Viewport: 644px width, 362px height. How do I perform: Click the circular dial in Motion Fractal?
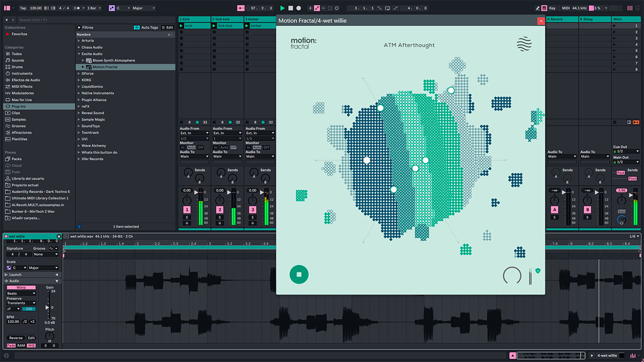click(512, 276)
